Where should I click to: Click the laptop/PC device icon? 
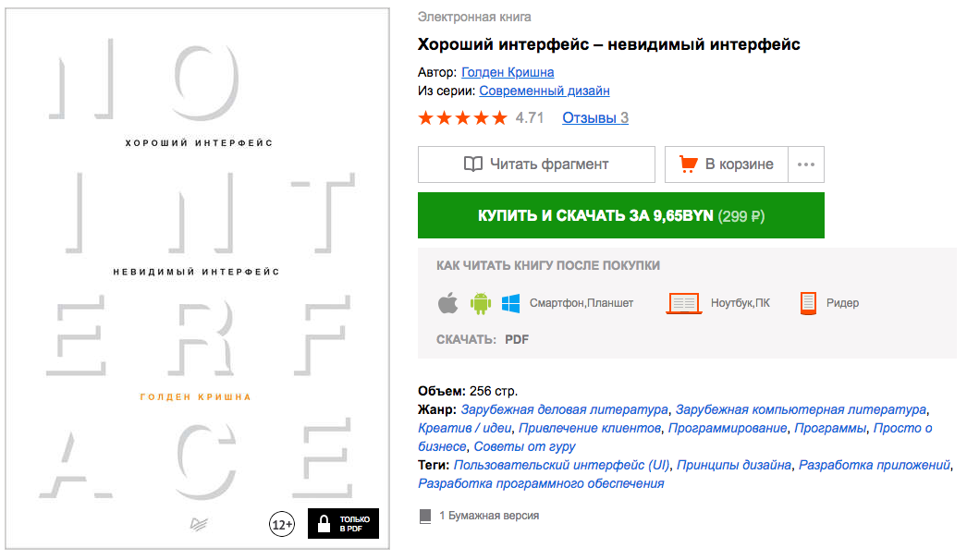coord(684,302)
